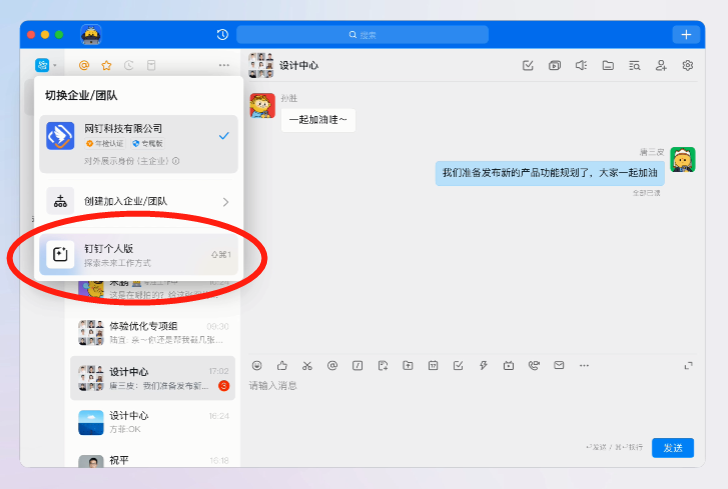Image resolution: width=728 pixels, height=489 pixels.
Task: Open the history clock icon beside search
Action: pos(222,34)
